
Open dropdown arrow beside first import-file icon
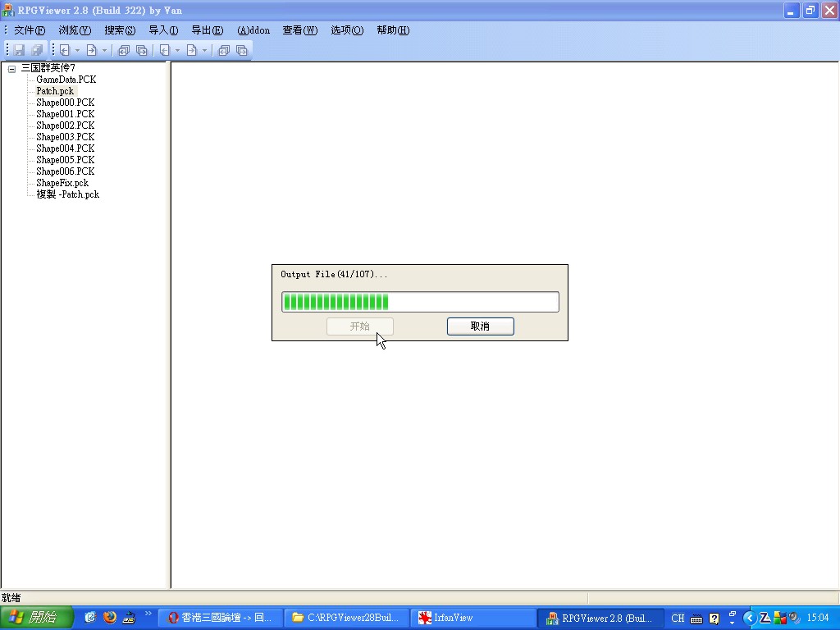point(77,50)
